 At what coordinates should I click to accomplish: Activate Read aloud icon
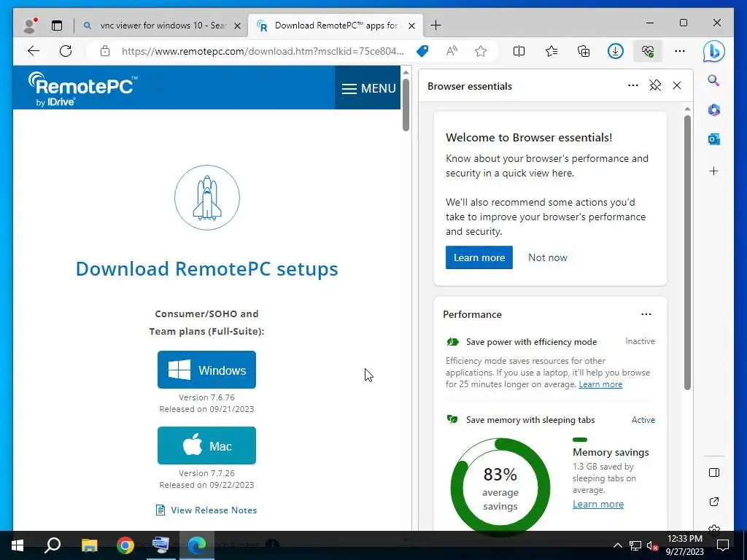tap(452, 51)
